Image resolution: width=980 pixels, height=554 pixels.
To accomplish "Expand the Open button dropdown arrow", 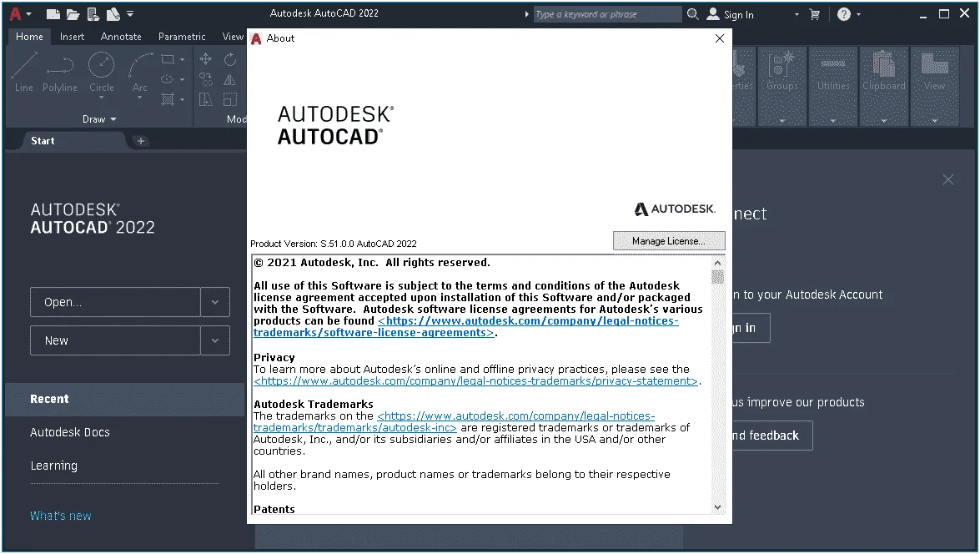I will coord(215,302).
